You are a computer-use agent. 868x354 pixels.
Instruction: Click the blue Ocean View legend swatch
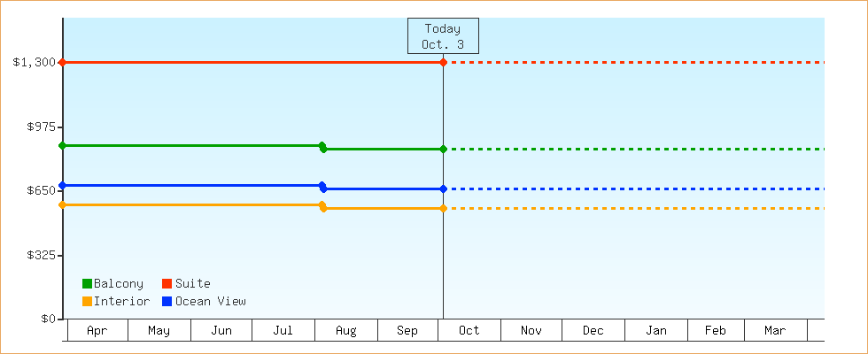coord(167,302)
